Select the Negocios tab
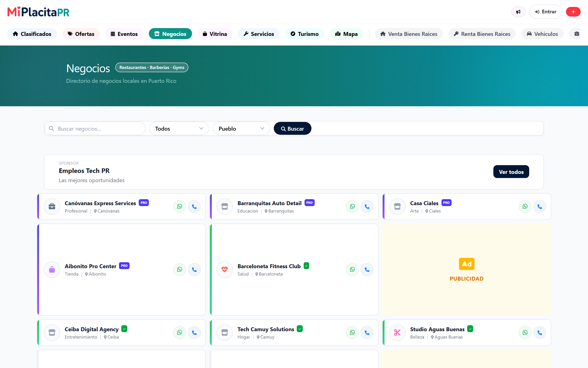Viewport: 588px width, 368px height. pos(170,34)
